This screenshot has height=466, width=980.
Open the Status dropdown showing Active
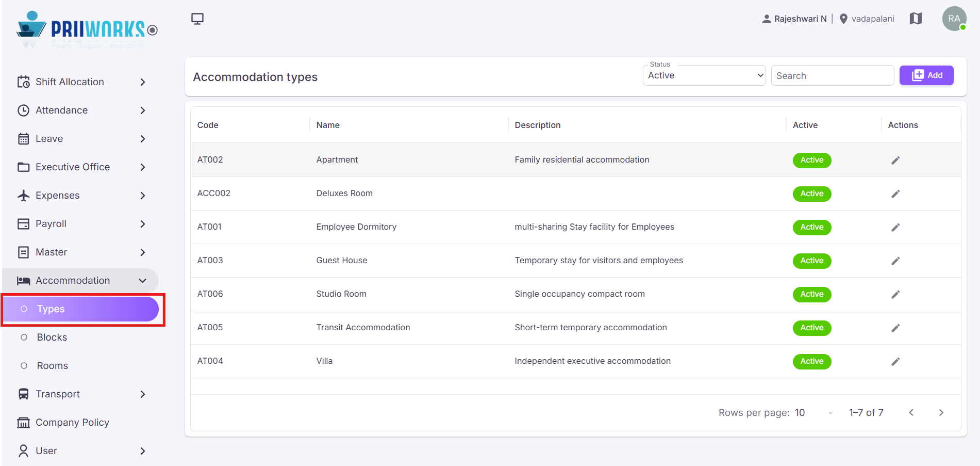(704, 75)
